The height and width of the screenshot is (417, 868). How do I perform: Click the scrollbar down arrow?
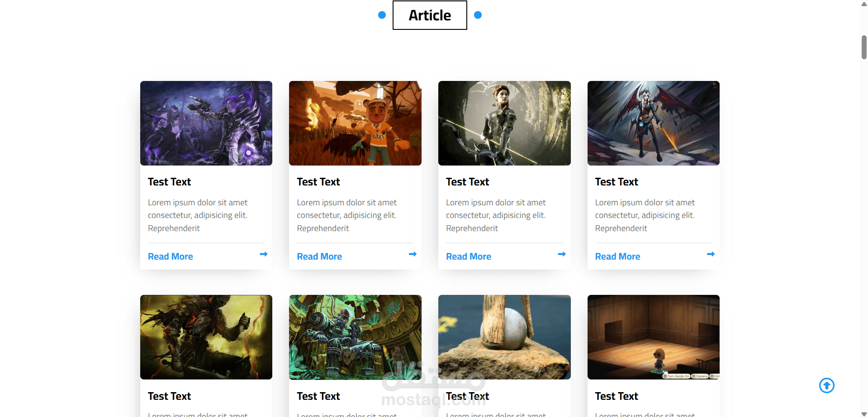pyautogui.click(x=864, y=414)
